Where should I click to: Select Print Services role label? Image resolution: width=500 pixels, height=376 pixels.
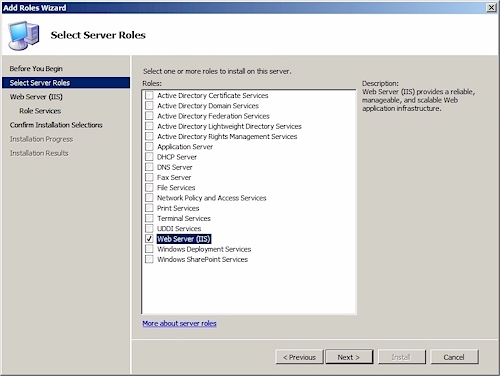tap(178, 208)
